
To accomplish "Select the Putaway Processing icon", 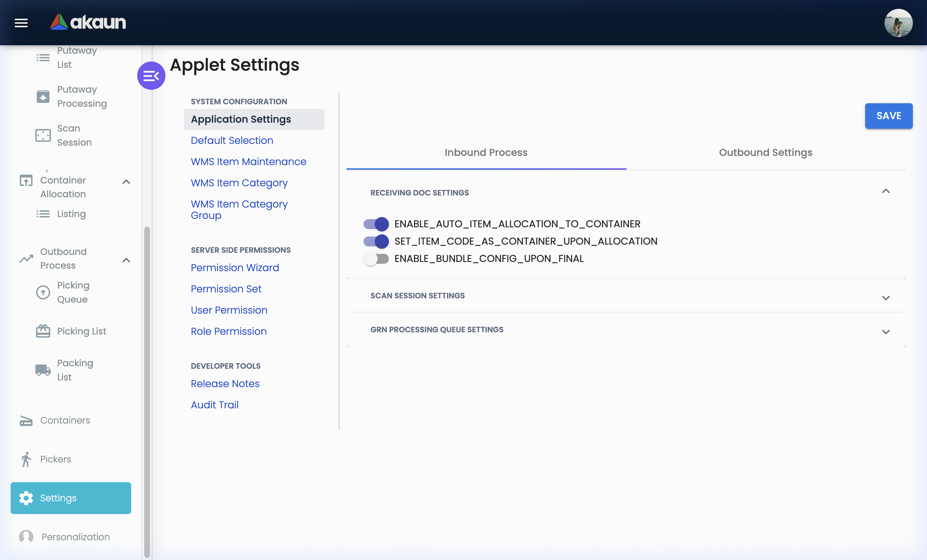I will tap(43, 97).
